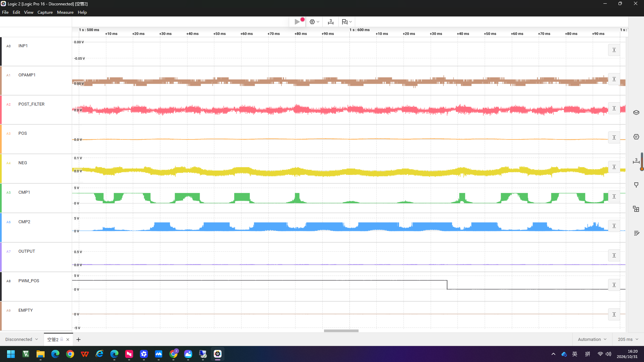This screenshot has width=644, height=362.
Task: Open the File menu
Action: pyautogui.click(x=5, y=12)
